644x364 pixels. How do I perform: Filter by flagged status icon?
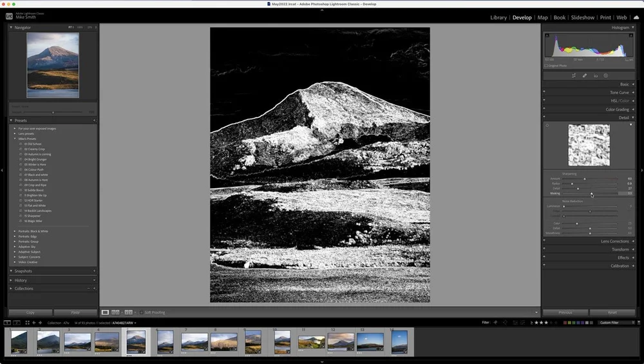pyautogui.click(x=495, y=323)
